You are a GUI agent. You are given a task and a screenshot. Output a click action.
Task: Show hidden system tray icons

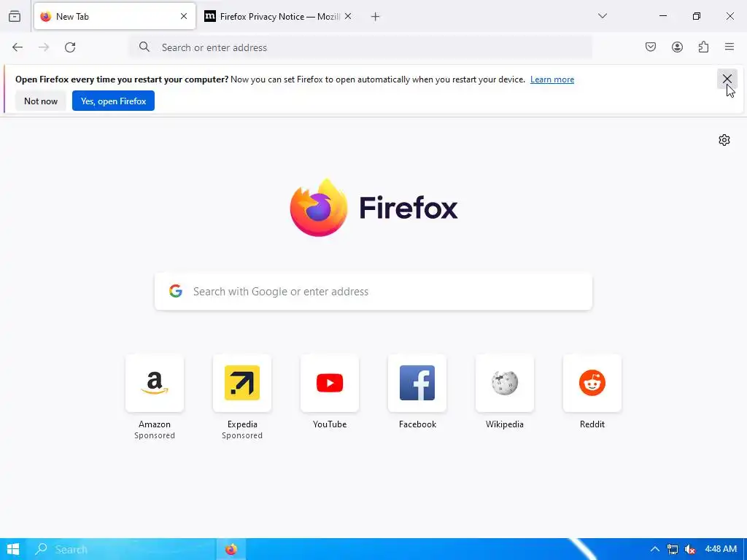[655, 549]
